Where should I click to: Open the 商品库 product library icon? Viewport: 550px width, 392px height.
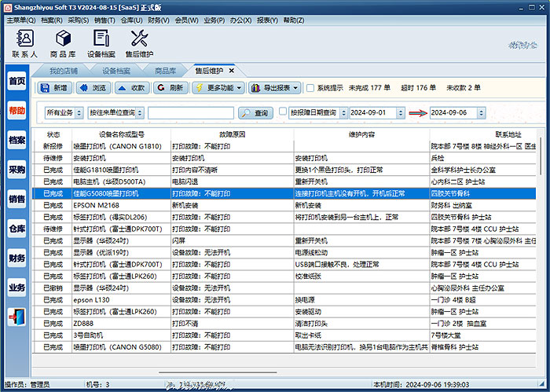(x=63, y=43)
